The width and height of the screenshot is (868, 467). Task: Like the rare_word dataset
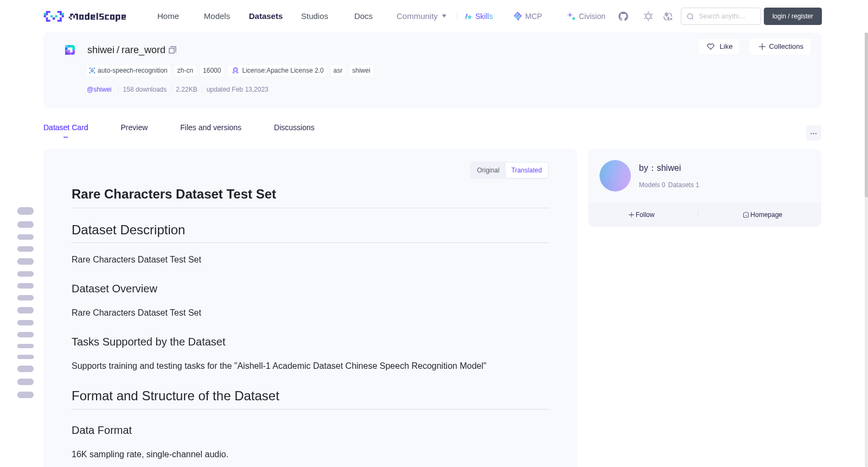719,47
